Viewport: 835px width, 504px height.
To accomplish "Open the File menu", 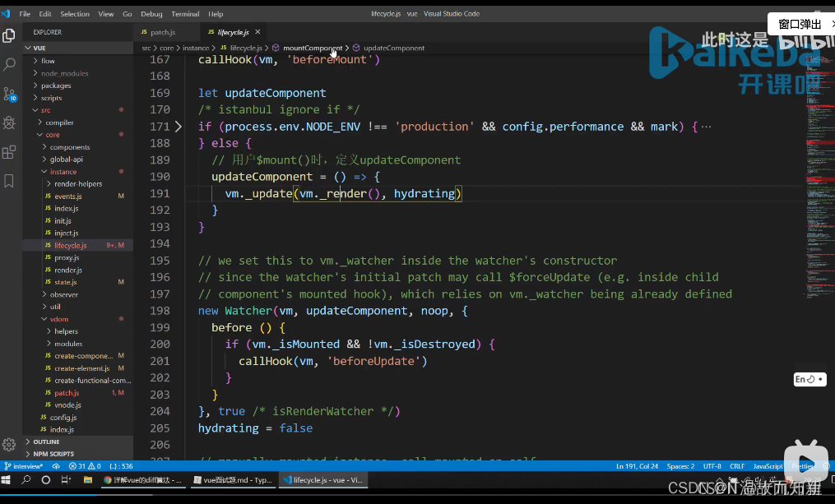I will pos(25,14).
